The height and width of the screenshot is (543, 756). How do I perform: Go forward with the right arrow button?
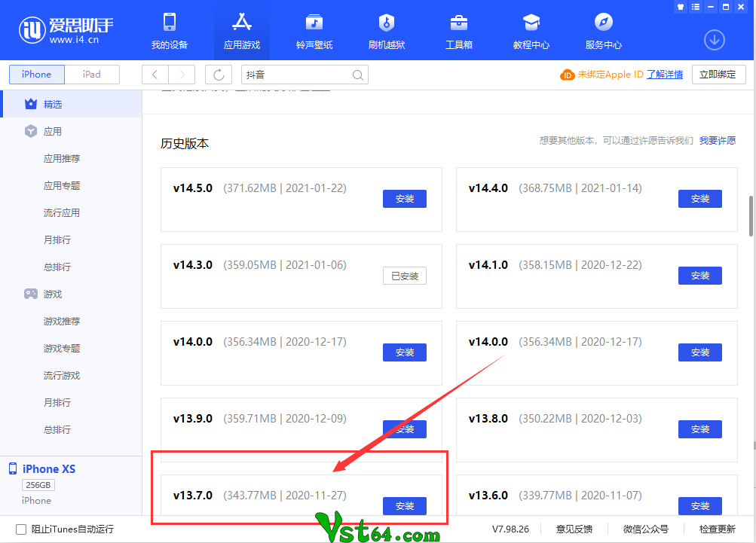tap(182, 75)
